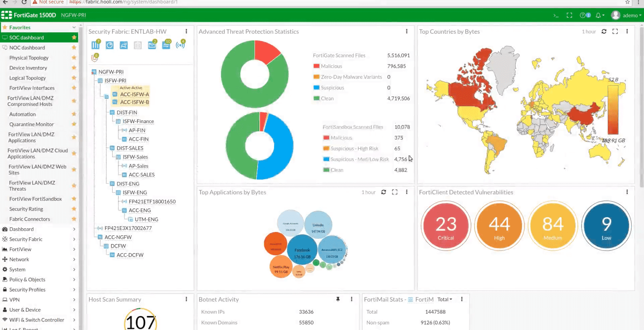Select the ISFW-Finance device in the tree

click(138, 121)
